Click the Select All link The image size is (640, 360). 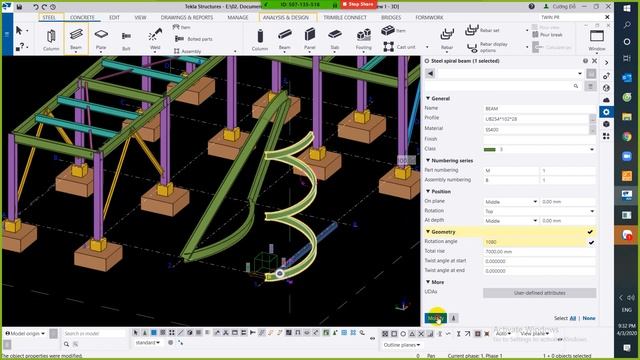point(573,318)
